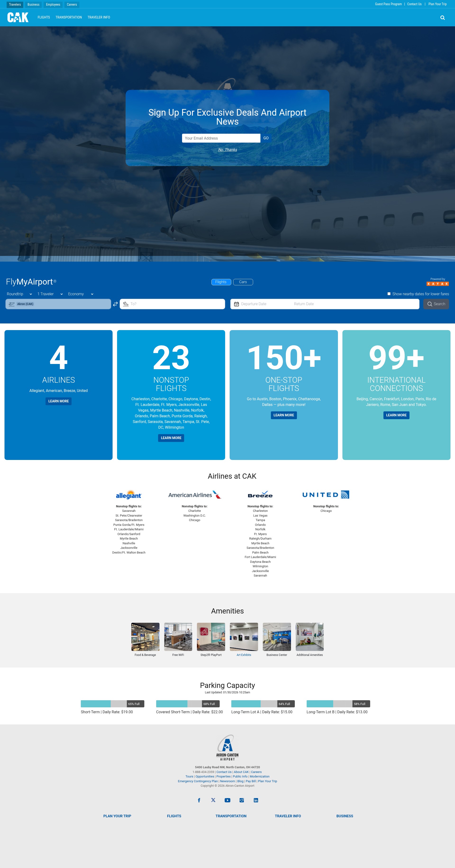Open the Art Exhibits amenity thumbnail
This screenshot has width=455, height=868.
coord(244,636)
